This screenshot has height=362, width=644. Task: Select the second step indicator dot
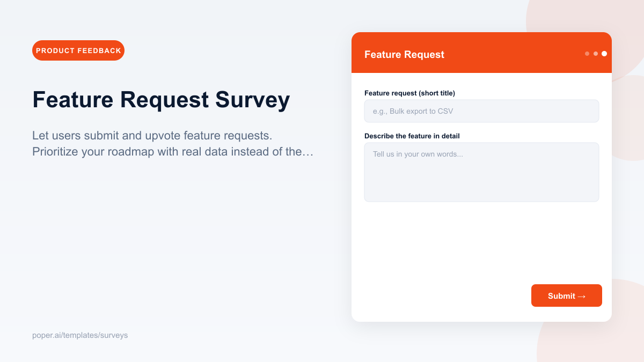pyautogui.click(x=595, y=53)
